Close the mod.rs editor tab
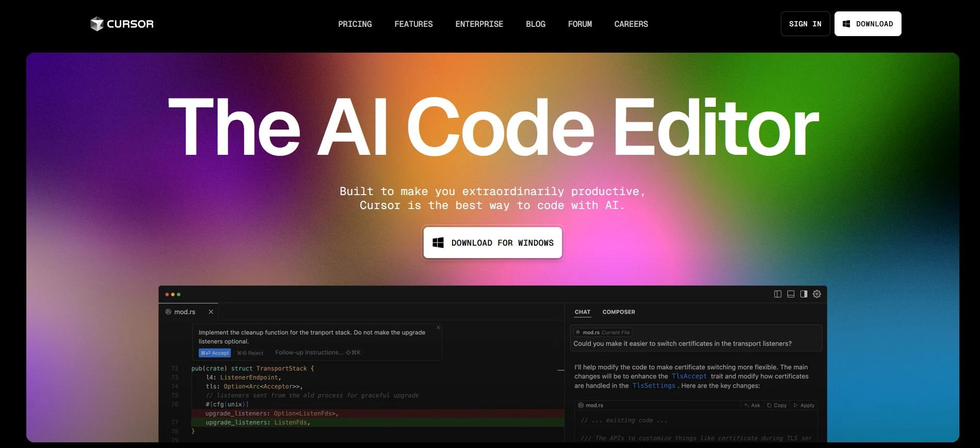 pos(211,312)
